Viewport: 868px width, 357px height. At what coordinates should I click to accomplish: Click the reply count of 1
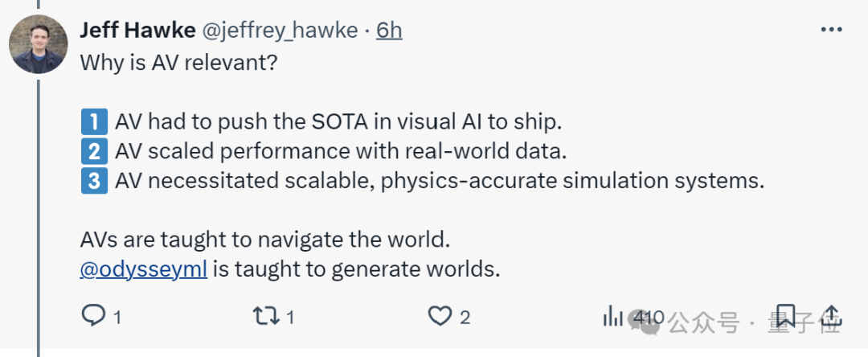pos(117,317)
